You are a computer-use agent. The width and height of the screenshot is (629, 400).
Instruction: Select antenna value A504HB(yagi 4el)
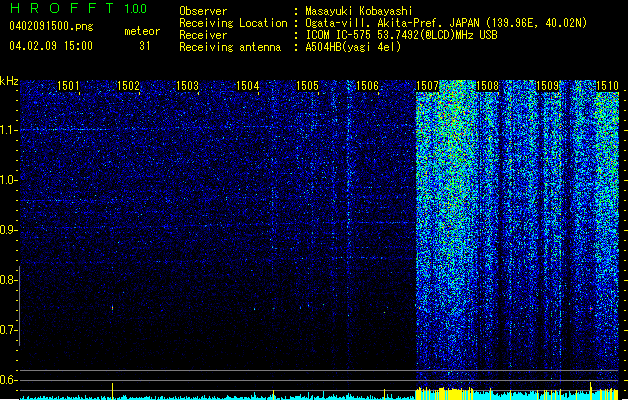(353, 47)
